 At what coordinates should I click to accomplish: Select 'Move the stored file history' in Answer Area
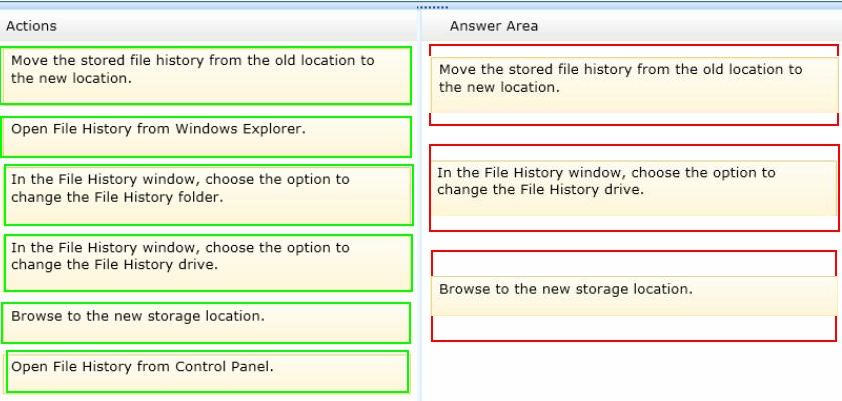click(634, 85)
